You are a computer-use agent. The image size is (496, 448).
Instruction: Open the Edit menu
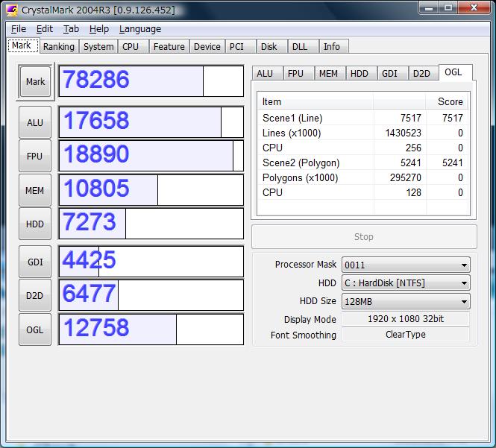point(45,29)
